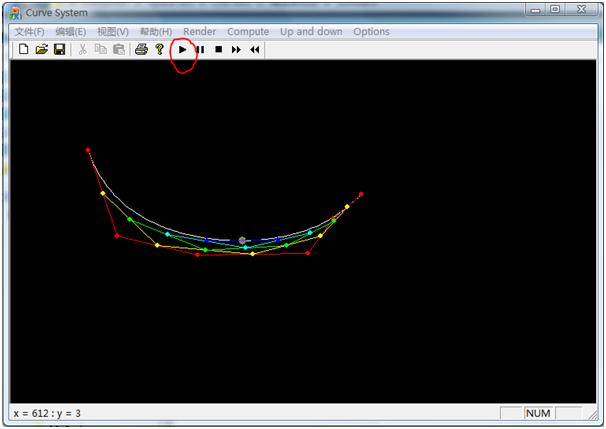The width and height of the screenshot is (606, 429).
Task: Open a file with the folder icon
Action: point(41,49)
